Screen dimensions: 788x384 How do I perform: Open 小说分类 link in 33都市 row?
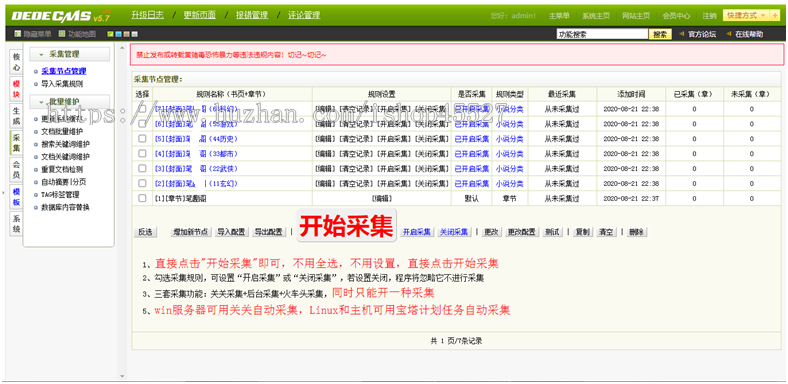pyautogui.click(x=510, y=154)
